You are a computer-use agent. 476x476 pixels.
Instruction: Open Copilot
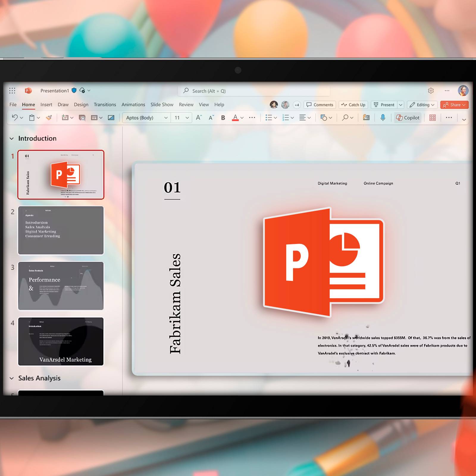click(408, 118)
